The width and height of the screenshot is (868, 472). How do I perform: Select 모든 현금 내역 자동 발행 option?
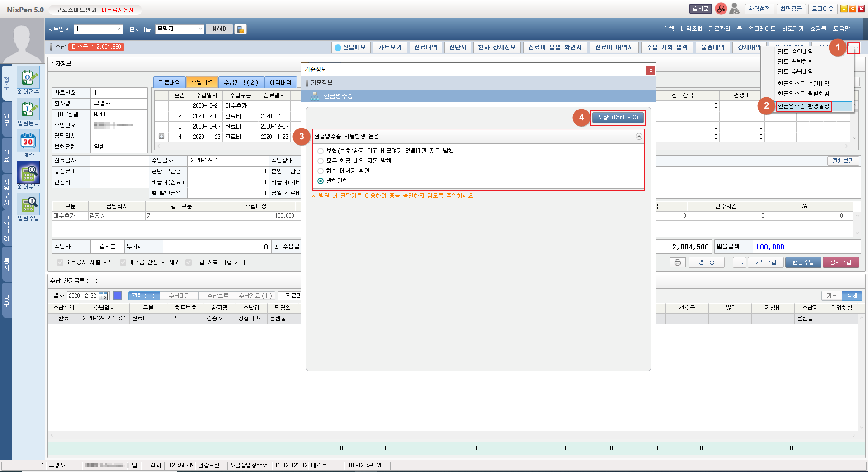coord(321,161)
